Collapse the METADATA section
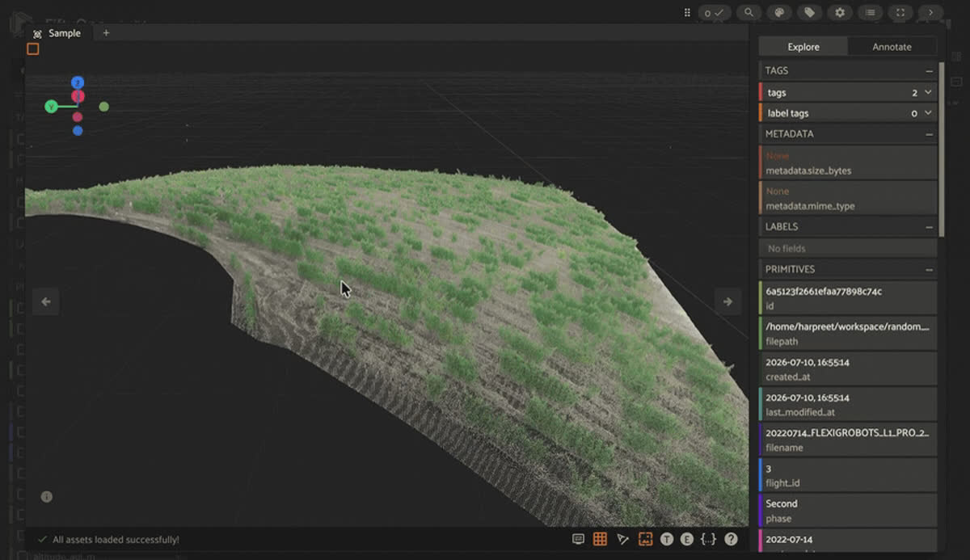Viewport: 970px width, 560px height. coord(930,134)
